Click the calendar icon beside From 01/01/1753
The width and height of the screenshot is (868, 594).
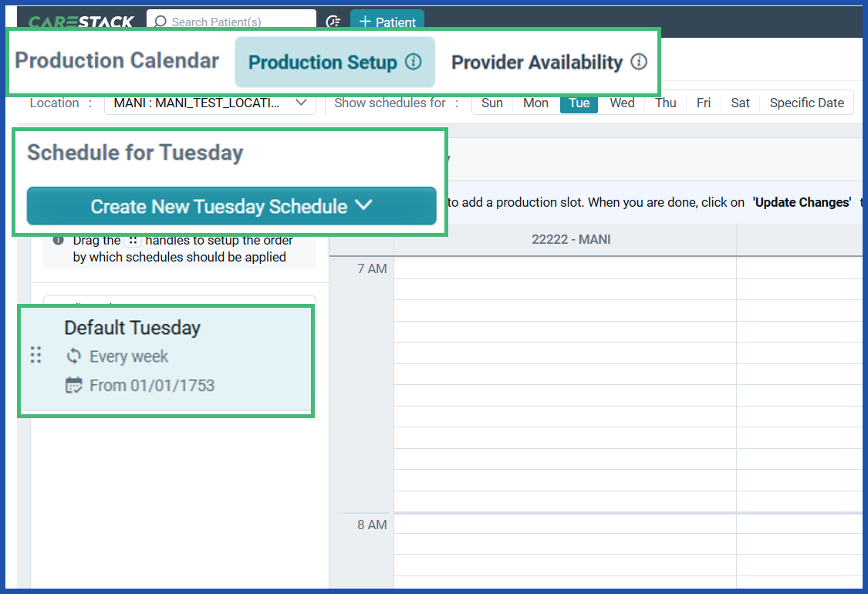tap(73, 383)
